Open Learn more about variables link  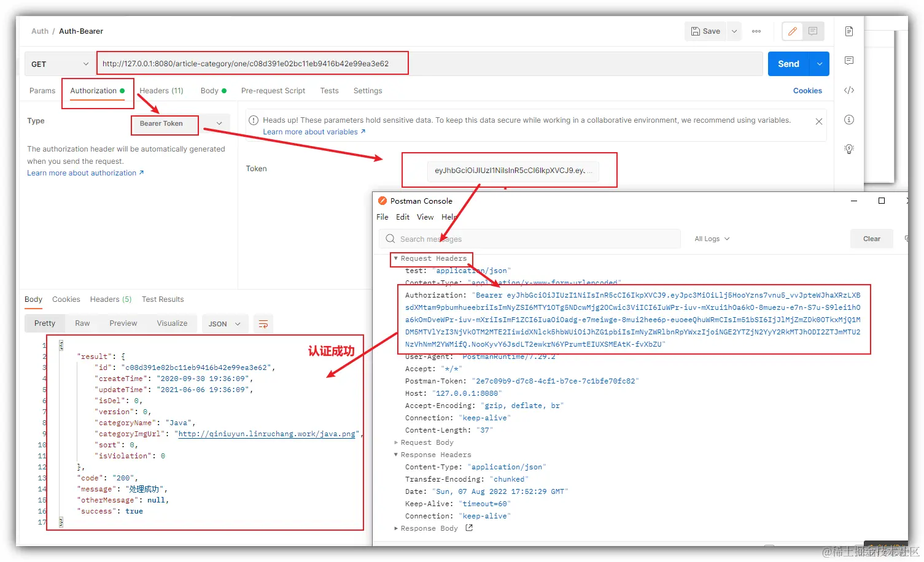pos(314,132)
